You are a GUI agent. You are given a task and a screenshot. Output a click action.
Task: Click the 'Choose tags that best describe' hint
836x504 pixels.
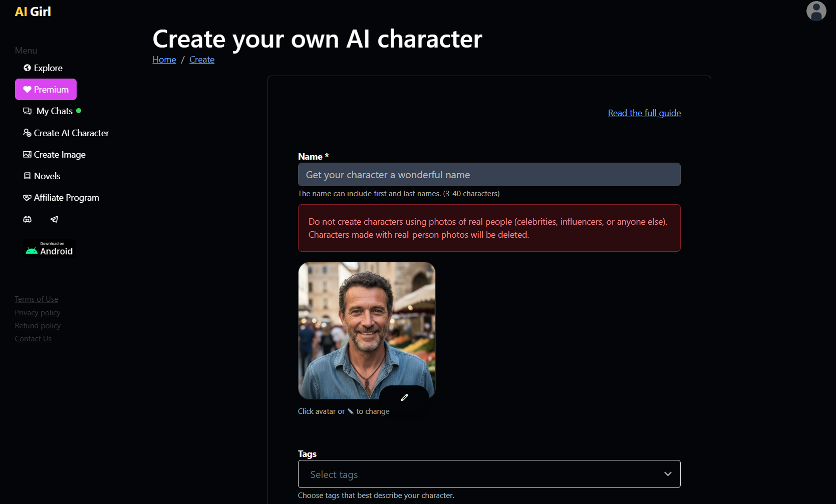(x=376, y=495)
